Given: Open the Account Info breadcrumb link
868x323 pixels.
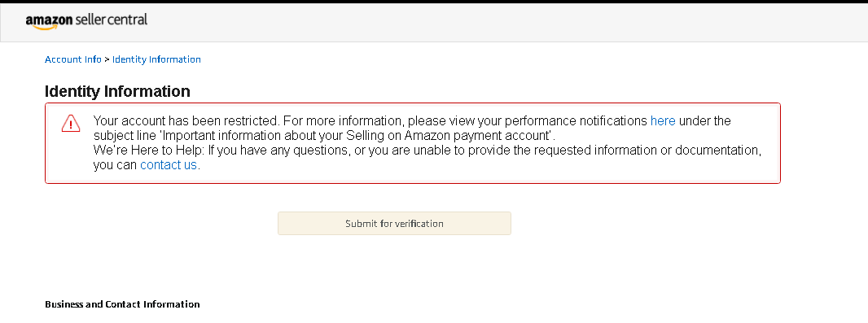Looking at the screenshot, I should click(73, 59).
